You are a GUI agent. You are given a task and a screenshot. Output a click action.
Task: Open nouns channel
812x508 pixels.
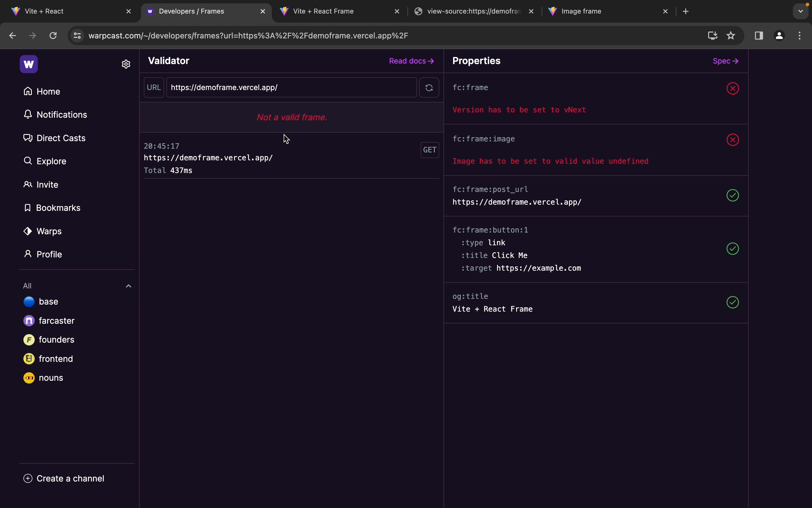[x=43, y=378]
